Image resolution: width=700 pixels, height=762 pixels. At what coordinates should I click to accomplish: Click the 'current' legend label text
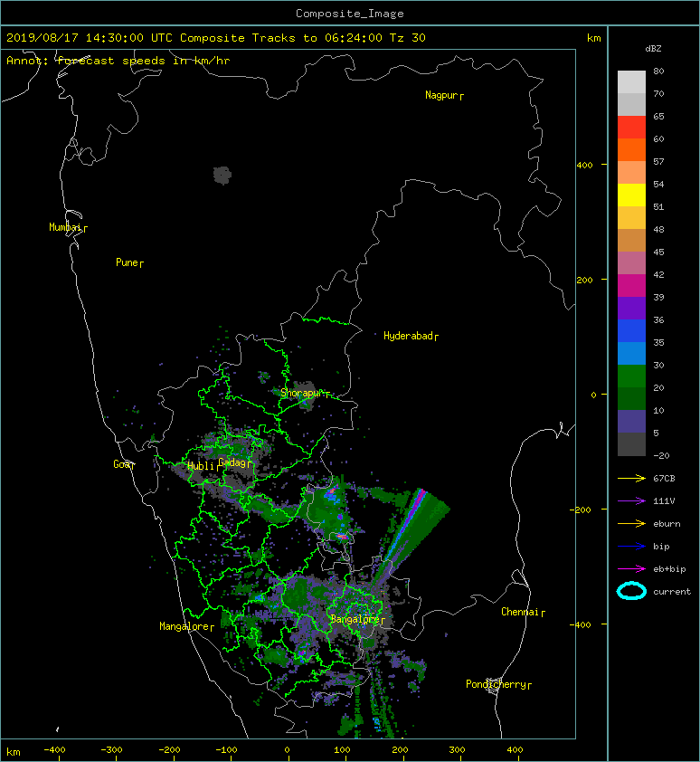672,592
